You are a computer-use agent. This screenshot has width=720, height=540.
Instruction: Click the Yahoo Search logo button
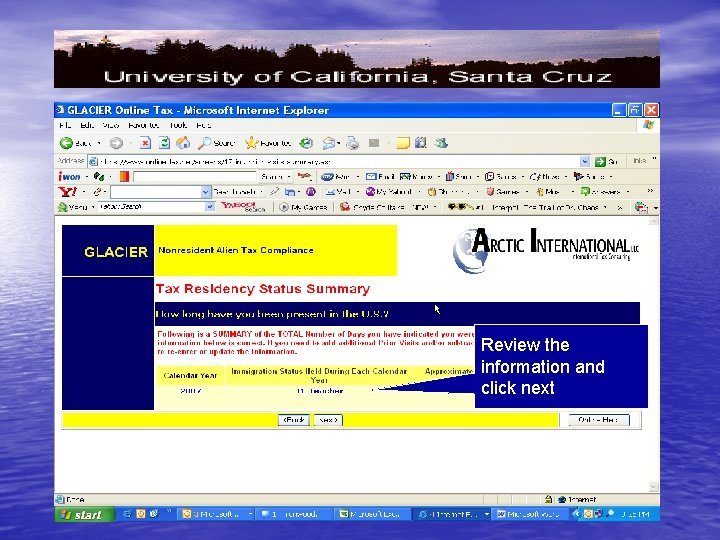click(x=243, y=207)
